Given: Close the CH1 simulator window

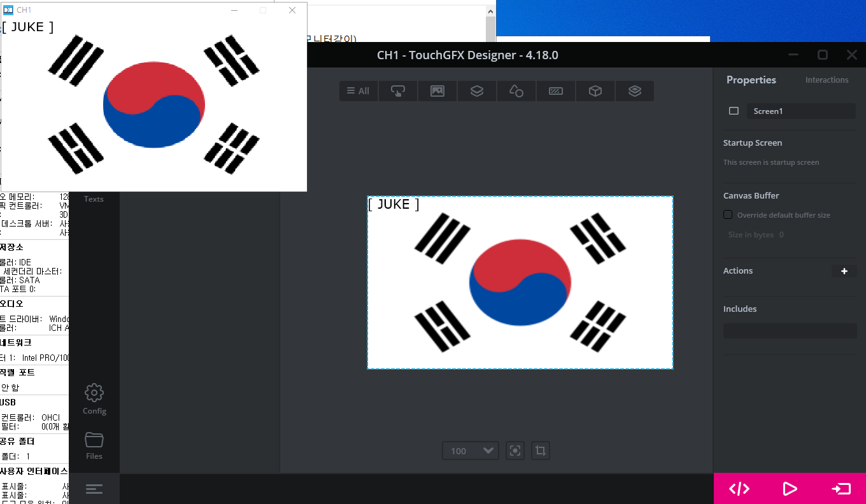Looking at the screenshot, I should coord(292,10).
